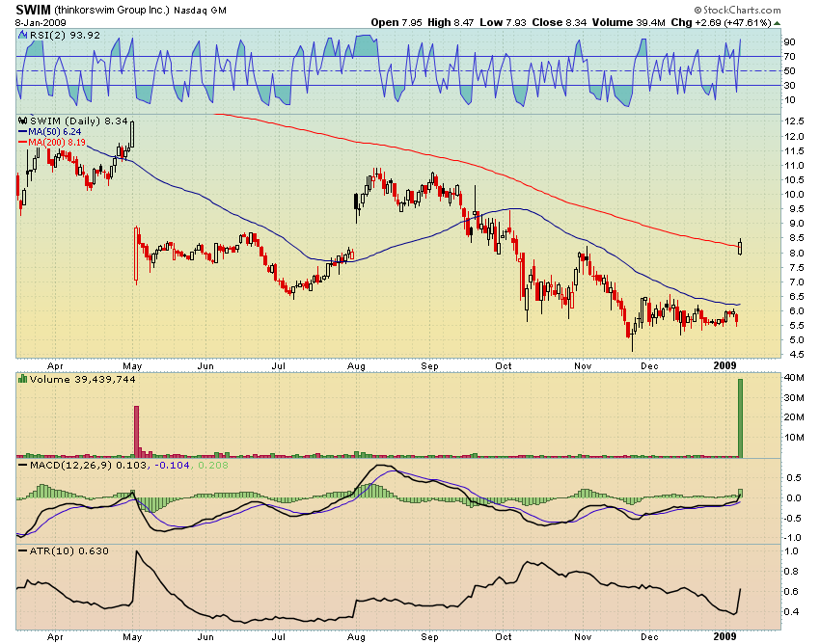820x644 pixels.
Task: Click the Volume 39.4M header value
Action: pyautogui.click(x=629, y=22)
